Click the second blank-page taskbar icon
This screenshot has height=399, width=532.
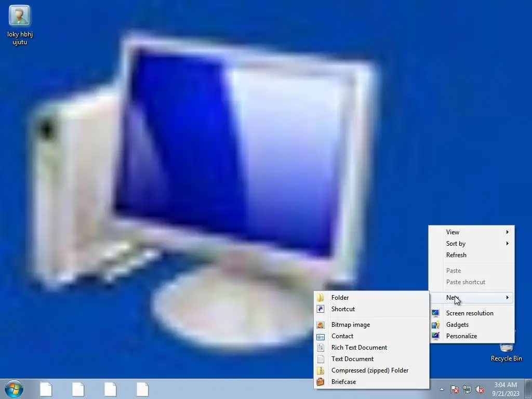(x=78, y=389)
